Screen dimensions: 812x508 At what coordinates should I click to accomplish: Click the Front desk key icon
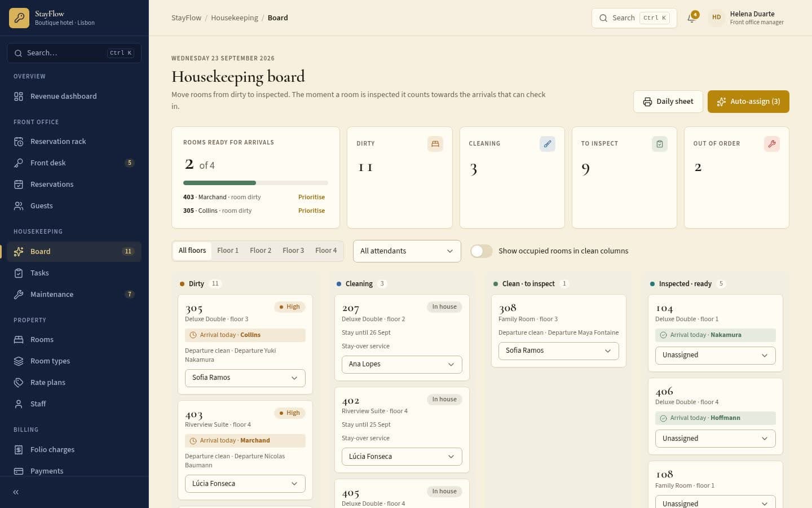point(19,163)
